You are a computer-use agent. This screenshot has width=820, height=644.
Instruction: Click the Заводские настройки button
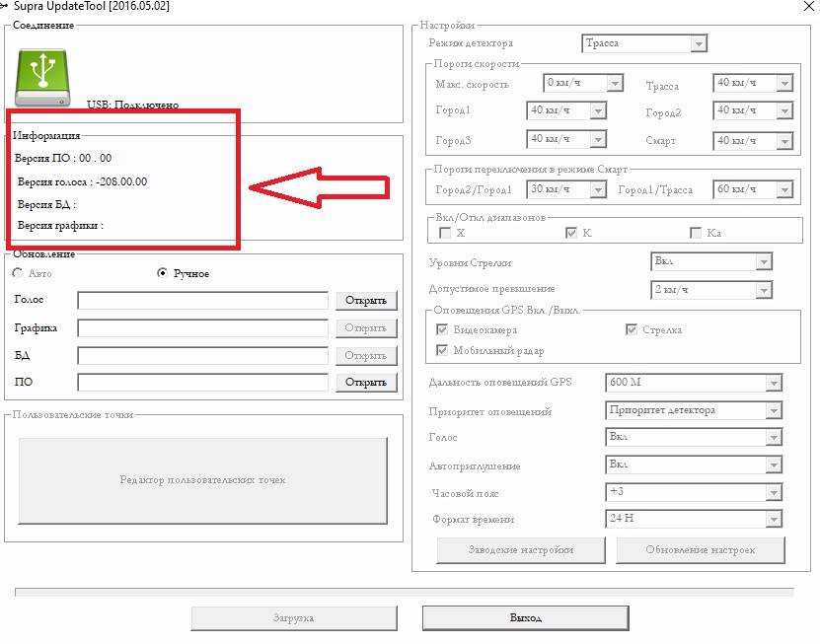pos(520,549)
